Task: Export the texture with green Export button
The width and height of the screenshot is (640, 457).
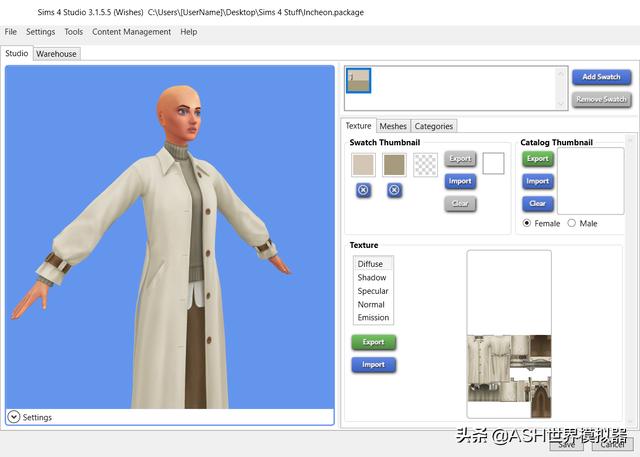Action: (x=373, y=342)
